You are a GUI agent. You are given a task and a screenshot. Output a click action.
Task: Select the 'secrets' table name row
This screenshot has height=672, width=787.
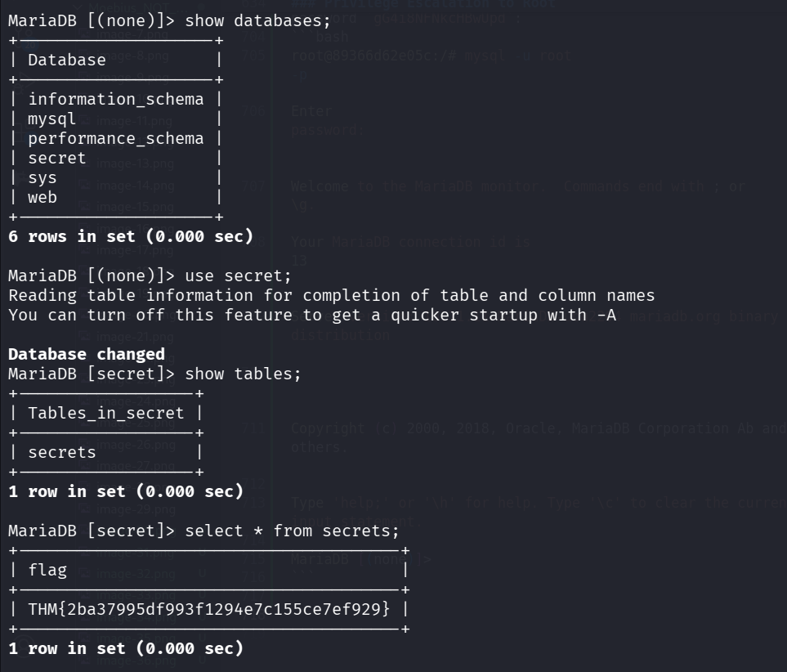point(62,452)
